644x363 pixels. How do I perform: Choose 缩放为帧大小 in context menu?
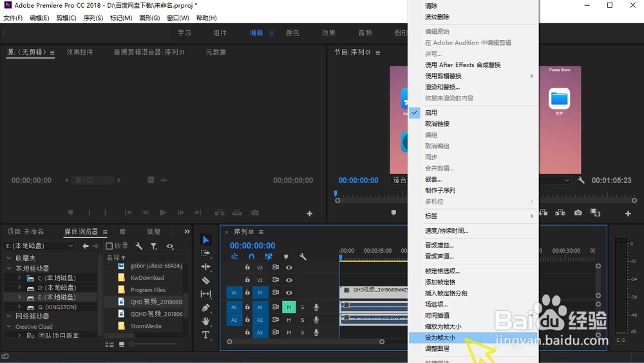click(x=473, y=326)
